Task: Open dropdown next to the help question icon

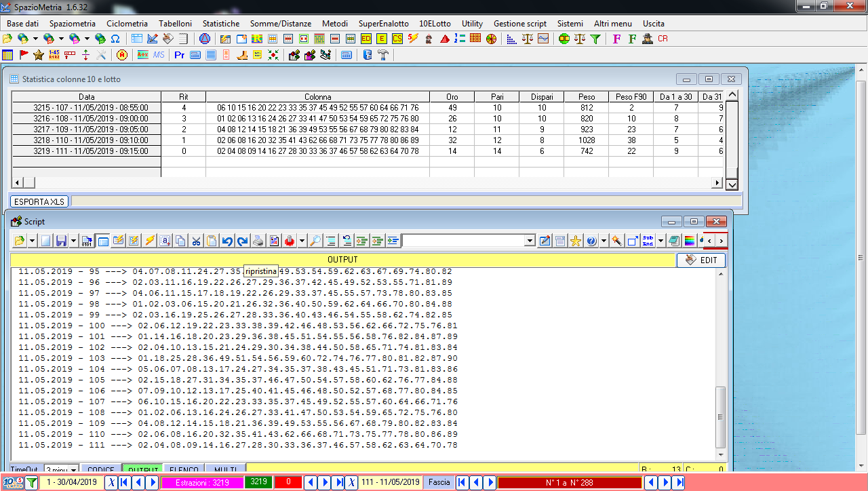Action: [604, 241]
